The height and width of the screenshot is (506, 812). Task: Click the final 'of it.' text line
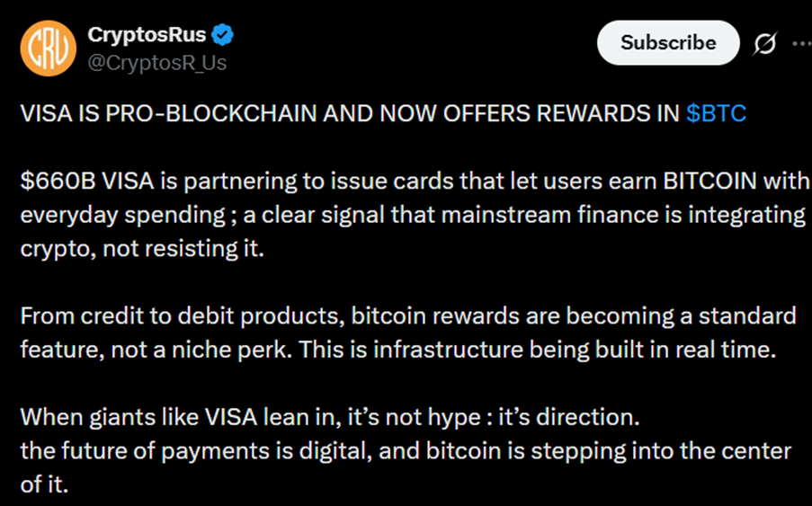pos(43,484)
